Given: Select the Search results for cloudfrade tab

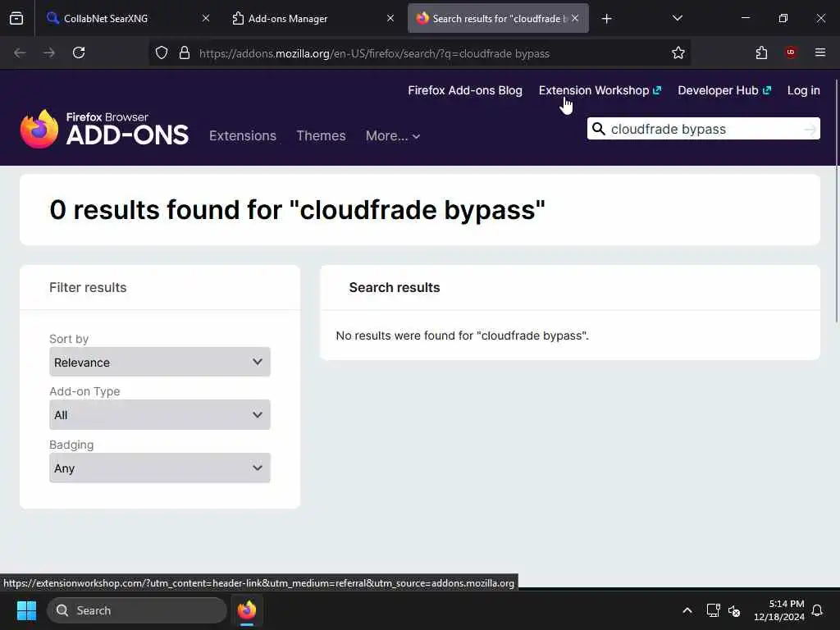Looking at the screenshot, I should click(x=498, y=18).
